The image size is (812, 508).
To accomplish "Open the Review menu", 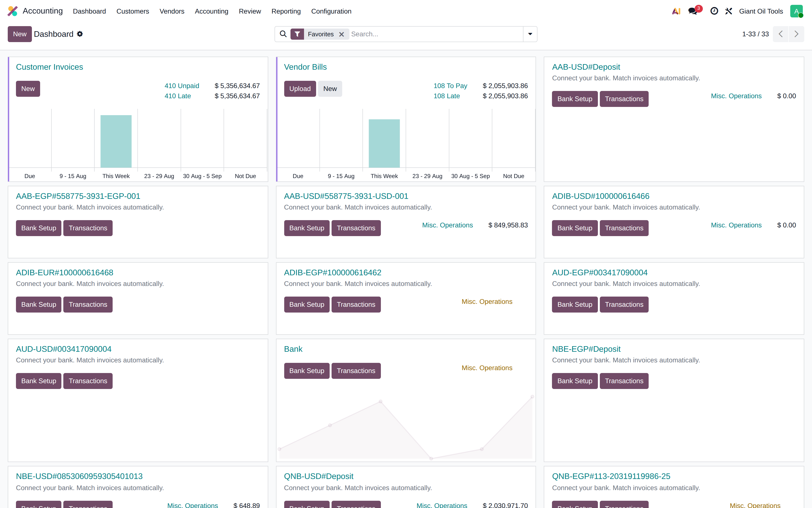I will (x=250, y=11).
